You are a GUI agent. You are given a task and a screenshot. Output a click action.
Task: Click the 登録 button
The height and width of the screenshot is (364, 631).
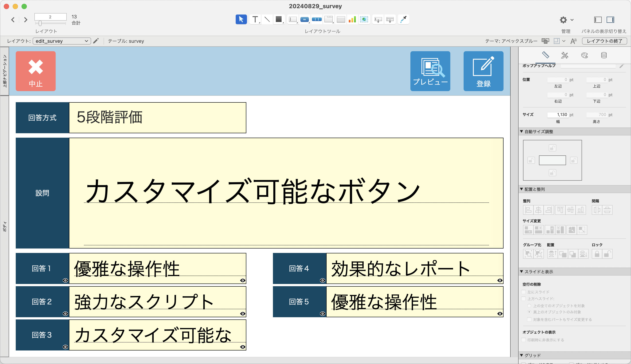tap(484, 71)
